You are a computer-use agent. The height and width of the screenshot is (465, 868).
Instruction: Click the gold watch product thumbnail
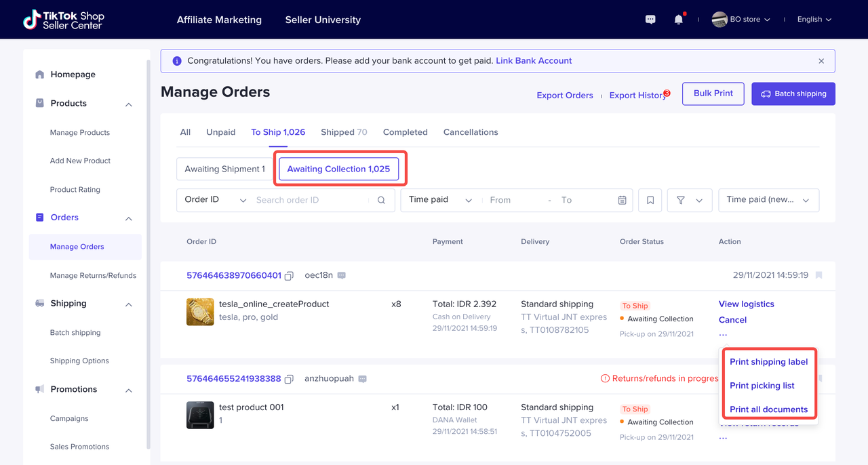(x=200, y=312)
